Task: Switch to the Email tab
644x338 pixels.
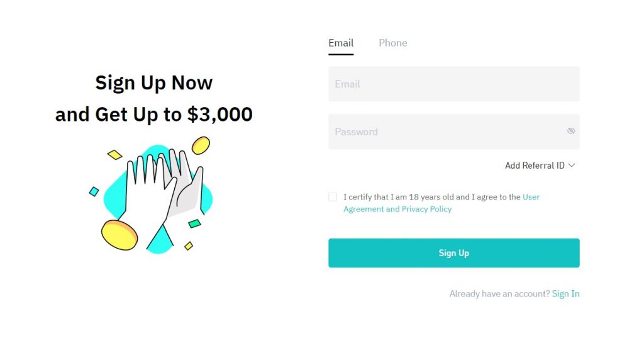Action: [x=341, y=43]
